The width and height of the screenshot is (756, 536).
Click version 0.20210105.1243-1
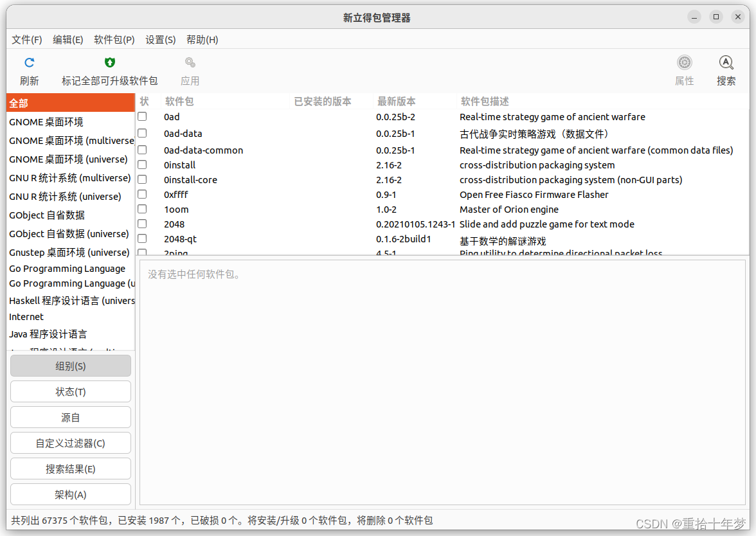click(x=415, y=224)
